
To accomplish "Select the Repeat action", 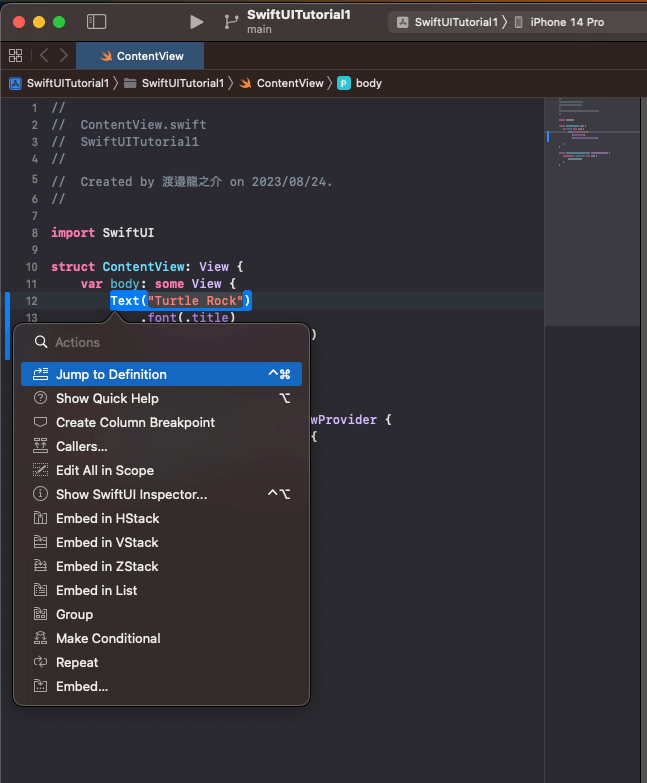I will [162, 662].
